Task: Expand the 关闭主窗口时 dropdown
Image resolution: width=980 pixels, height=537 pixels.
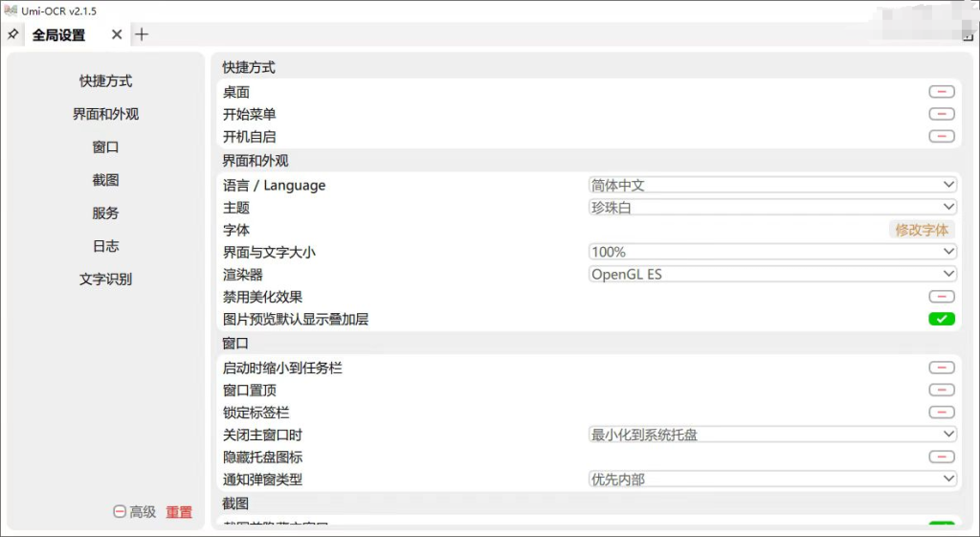Action: 772,435
